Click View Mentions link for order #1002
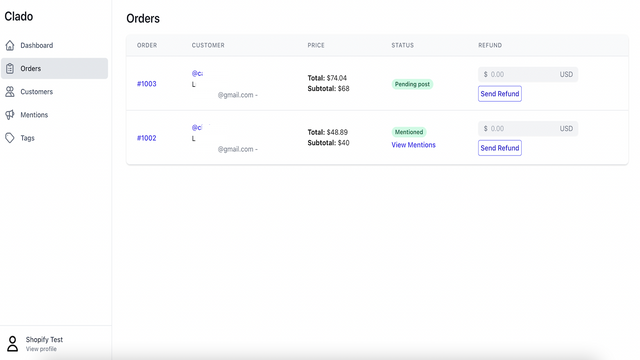 click(413, 145)
